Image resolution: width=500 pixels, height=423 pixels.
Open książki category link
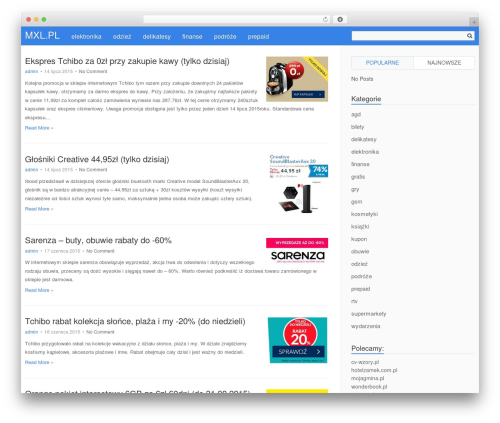360,227
